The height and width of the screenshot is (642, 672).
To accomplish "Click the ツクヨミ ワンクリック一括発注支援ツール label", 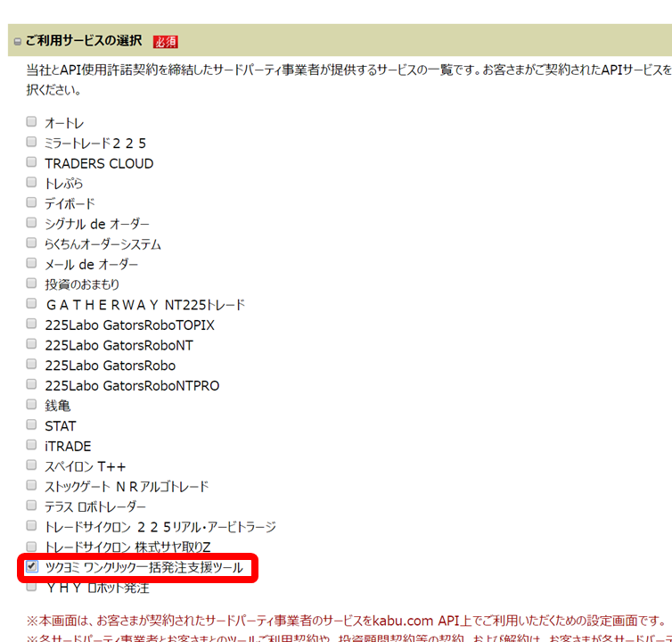I will pos(144,568).
